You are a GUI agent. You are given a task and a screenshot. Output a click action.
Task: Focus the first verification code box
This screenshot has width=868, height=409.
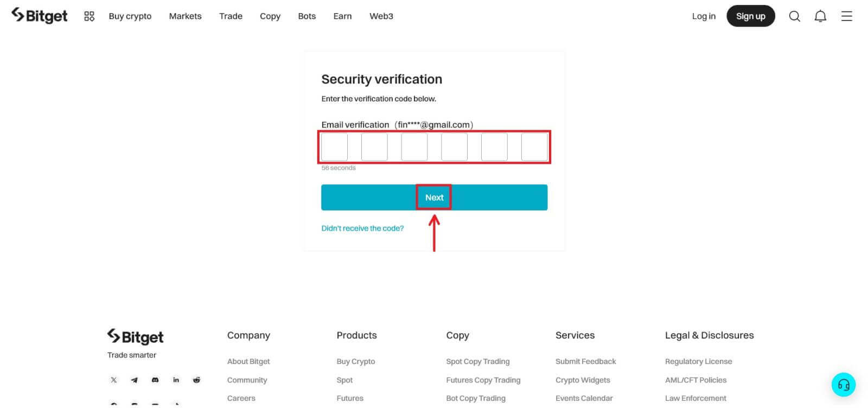[x=334, y=147]
